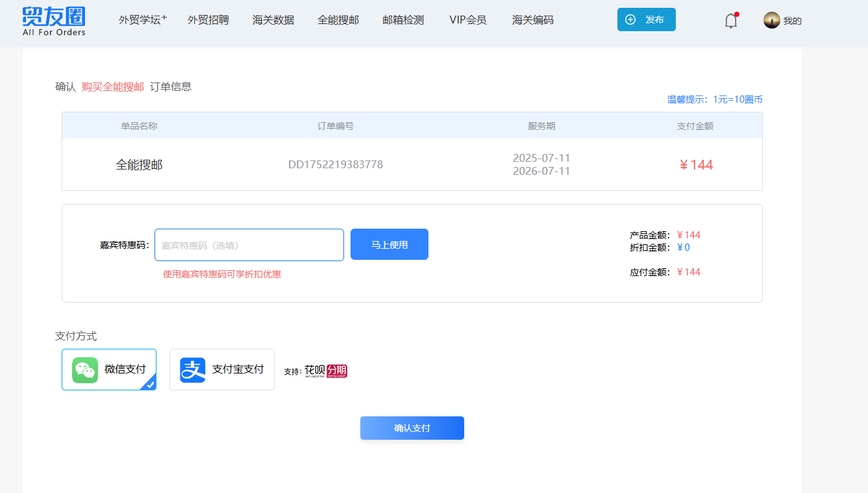Expand the 外贸学坛 menu
This screenshot has width=868, height=493.
click(142, 20)
